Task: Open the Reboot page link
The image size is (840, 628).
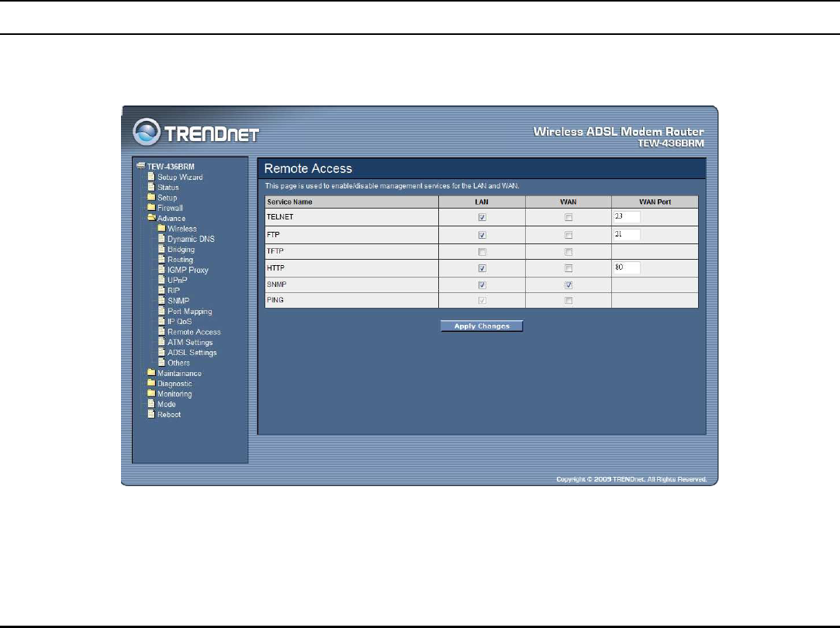Action: pos(169,414)
